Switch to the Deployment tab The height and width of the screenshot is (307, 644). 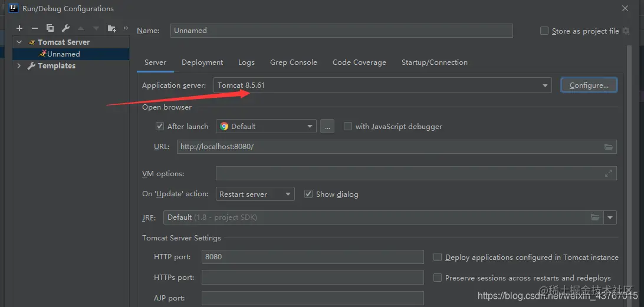click(x=202, y=62)
